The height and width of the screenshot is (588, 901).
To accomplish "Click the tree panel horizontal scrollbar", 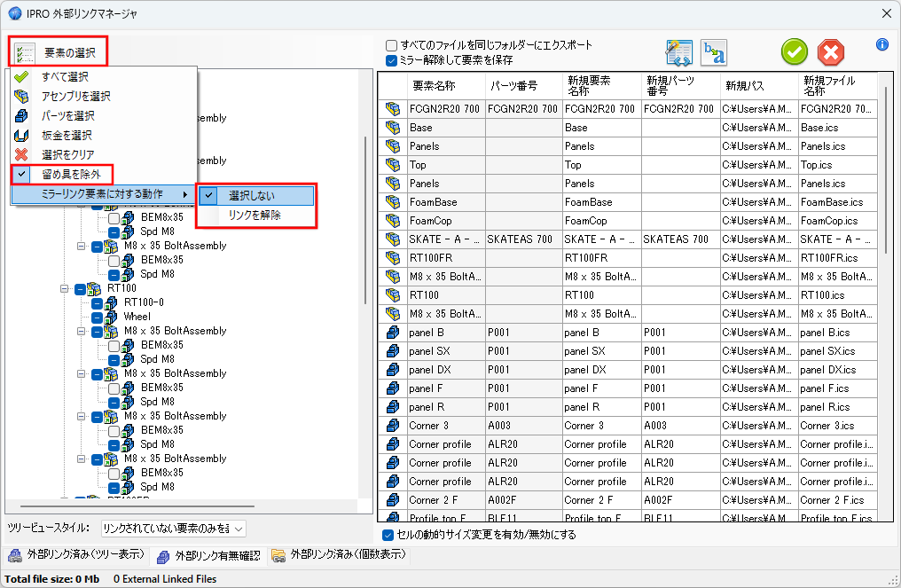I will click(137, 507).
